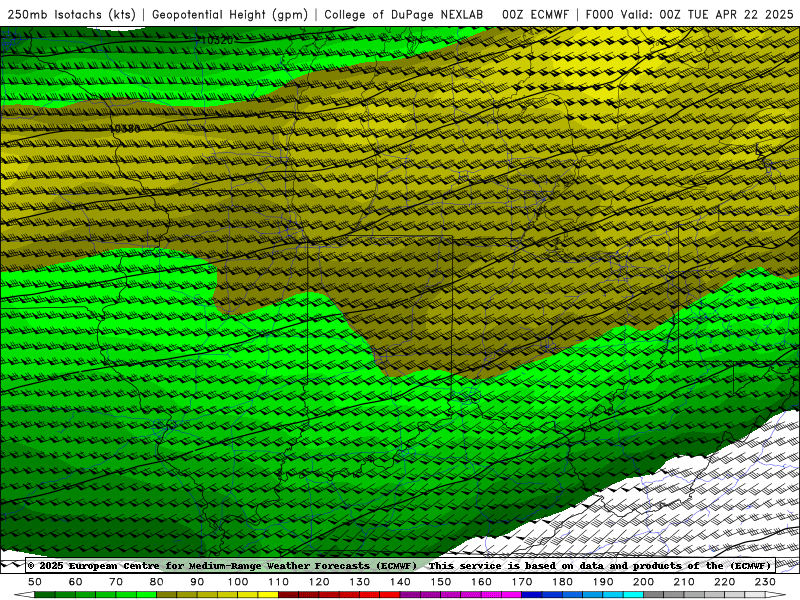Pick the brightest yellow swatch in the legend bar
800x600 pixels.
[x=268, y=594]
